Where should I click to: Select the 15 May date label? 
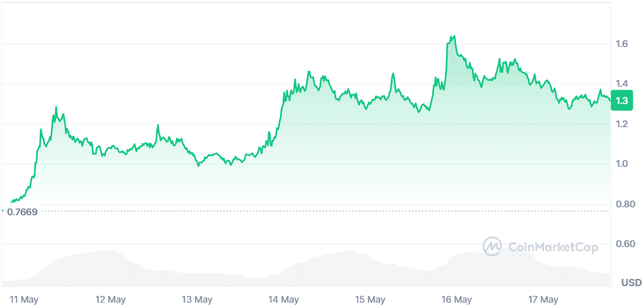[370, 299]
